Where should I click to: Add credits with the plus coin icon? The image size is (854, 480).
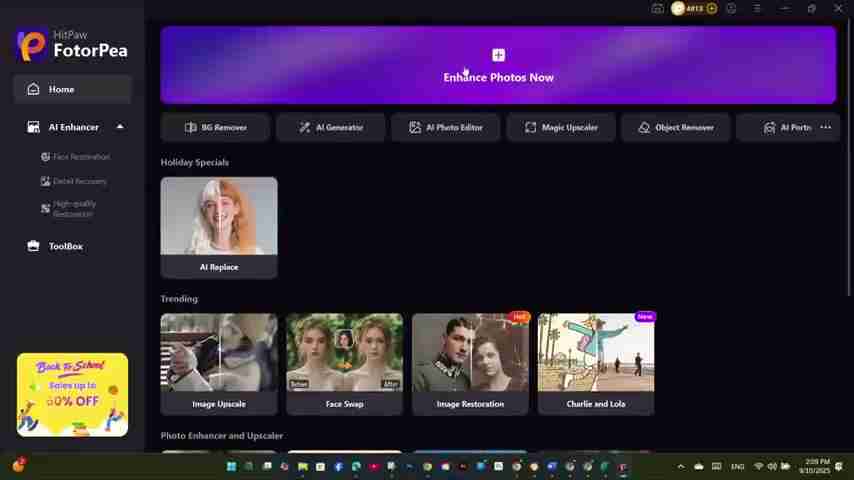pyautogui.click(x=711, y=8)
